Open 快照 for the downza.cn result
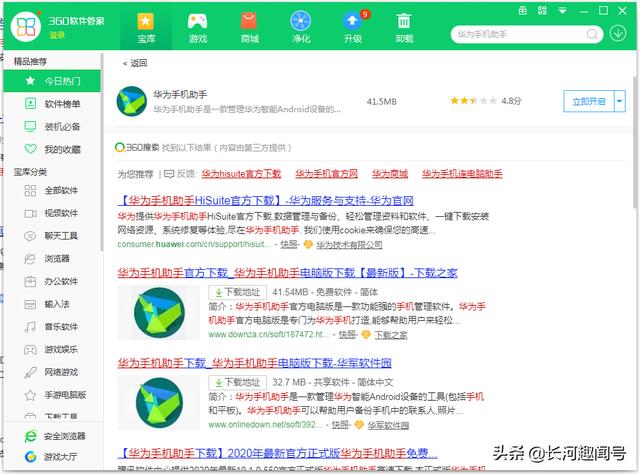Screen dimensions: 640x475 point(348,335)
